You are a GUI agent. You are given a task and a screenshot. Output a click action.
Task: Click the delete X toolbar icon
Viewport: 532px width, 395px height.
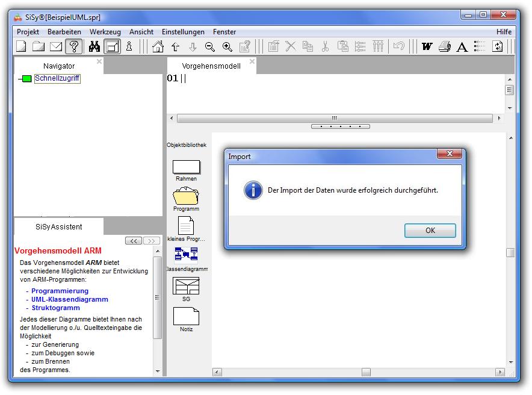(291, 46)
